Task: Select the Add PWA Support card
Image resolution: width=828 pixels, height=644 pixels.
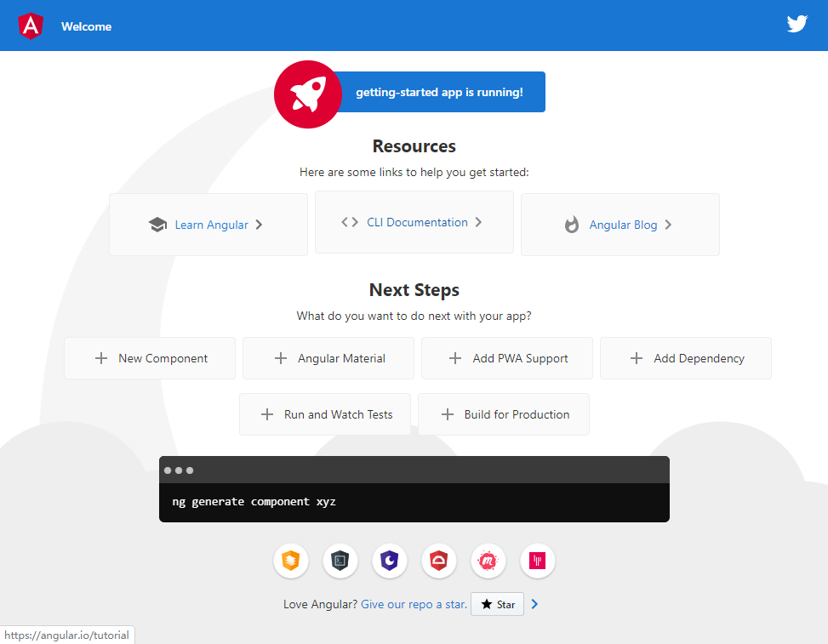Action: coord(507,358)
